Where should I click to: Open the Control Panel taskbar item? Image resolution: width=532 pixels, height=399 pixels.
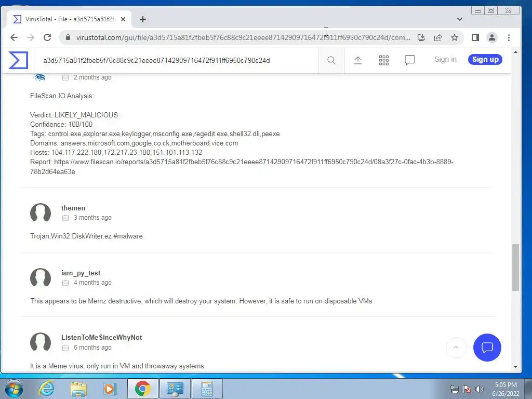pos(175,389)
